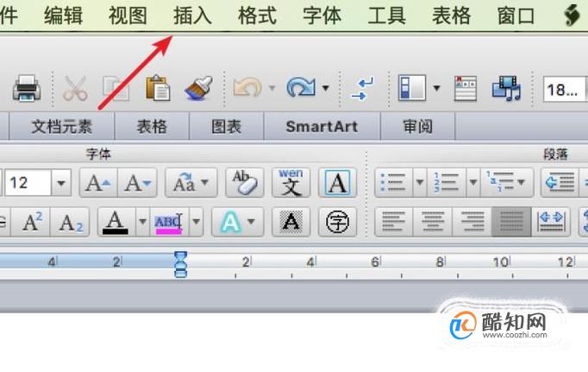588x372 pixels.
Task: Expand the Redo history dropdown arrow
Action: [326, 88]
